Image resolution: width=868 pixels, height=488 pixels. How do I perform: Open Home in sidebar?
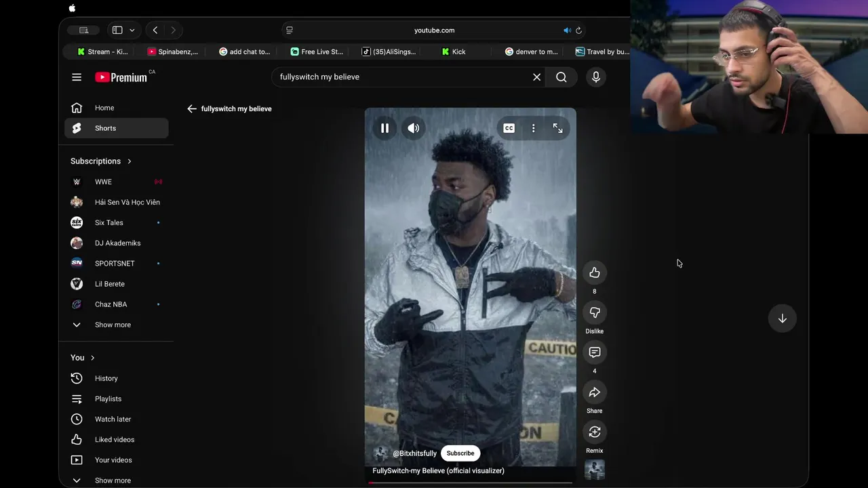click(x=116, y=108)
